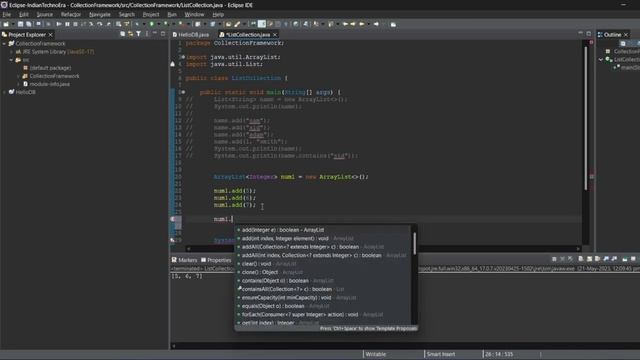Open the Refactor menu

[x=71, y=14]
